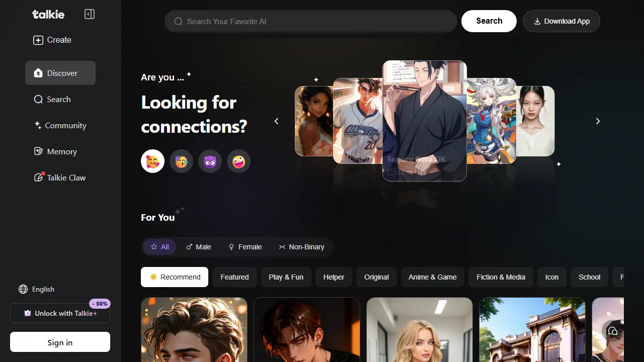Open the dark-haired woman carousel card
Screen dimensions: 644x362
[536, 121]
